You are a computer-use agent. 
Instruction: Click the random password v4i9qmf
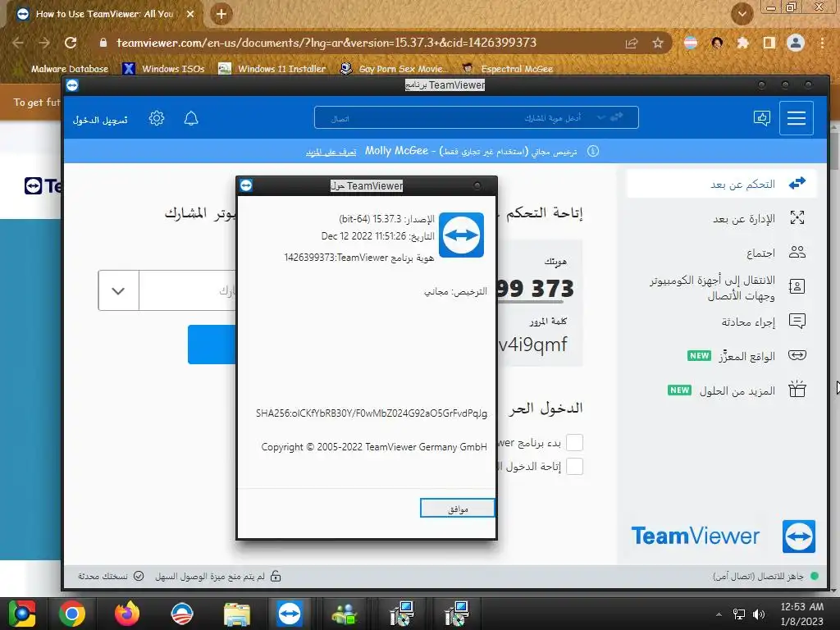pos(533,345)
